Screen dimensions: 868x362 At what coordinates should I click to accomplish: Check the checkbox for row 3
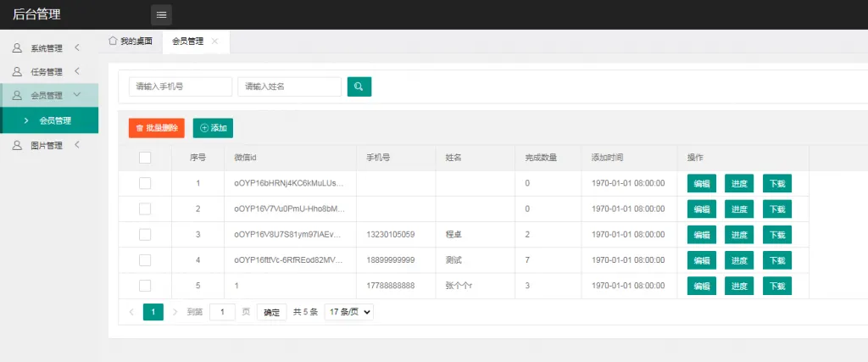click(x=145, y=234)
